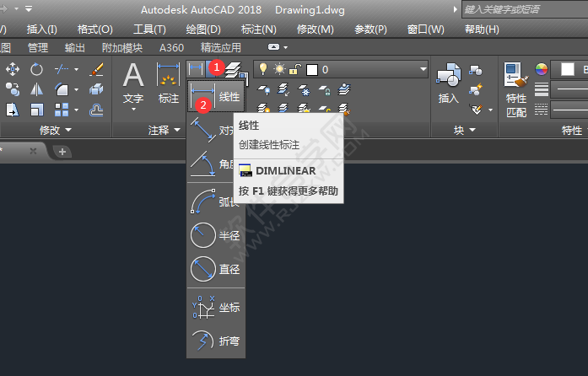Toggle layer 0 on/off lightbulb
The width and height of the screenshot is (588, 376).
click(263, 69)
